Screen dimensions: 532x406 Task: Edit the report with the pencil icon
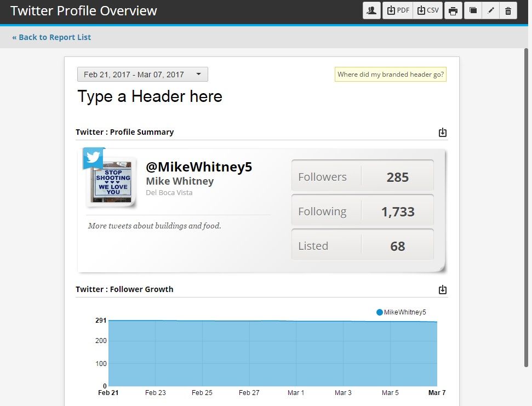[x=491, y=10]
